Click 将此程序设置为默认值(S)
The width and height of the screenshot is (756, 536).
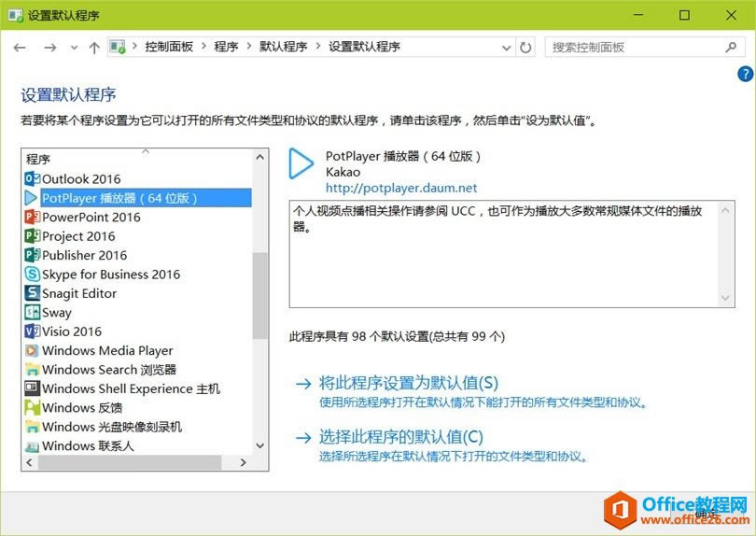click(409, 383)
